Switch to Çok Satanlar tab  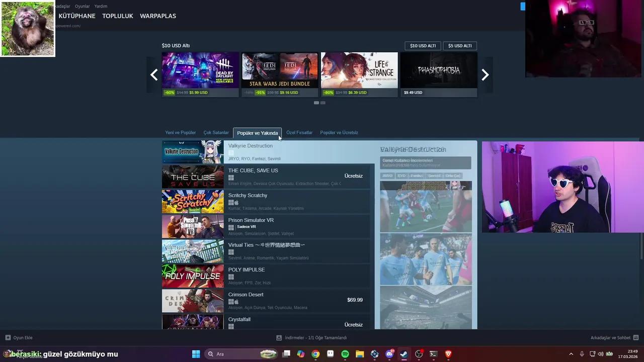[x=216, y=133]
